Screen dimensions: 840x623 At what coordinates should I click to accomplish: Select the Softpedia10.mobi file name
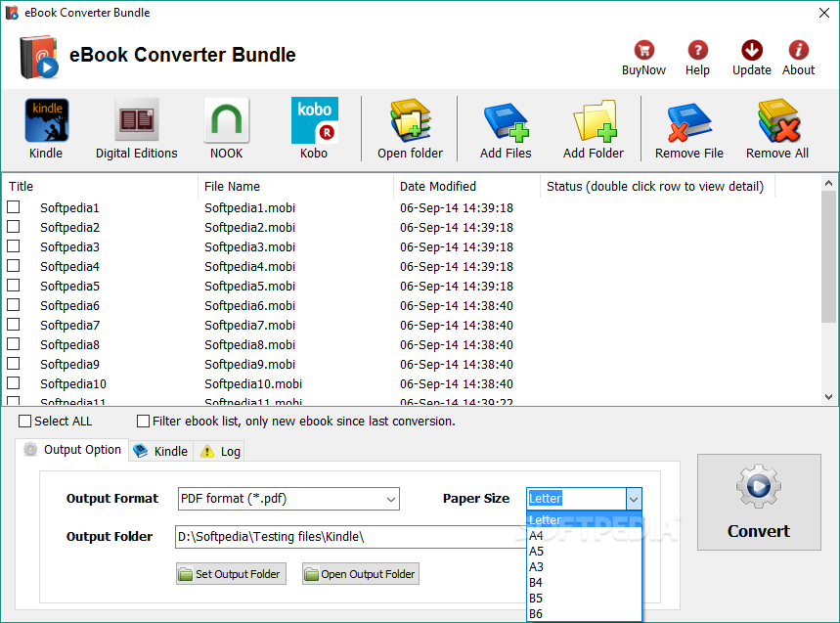click(x=253, y=383)
